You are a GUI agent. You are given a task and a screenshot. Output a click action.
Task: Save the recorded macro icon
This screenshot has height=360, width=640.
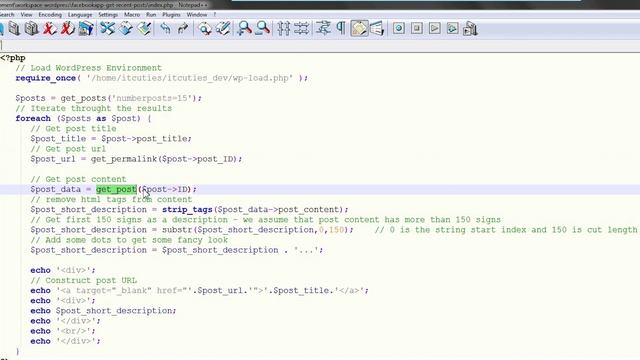[x=471, y=29]
